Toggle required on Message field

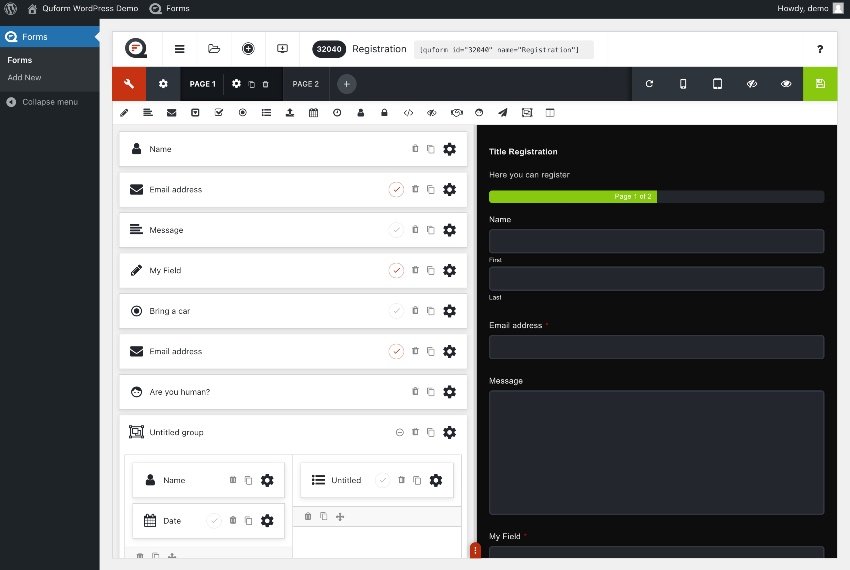click(x=396, y=230)
